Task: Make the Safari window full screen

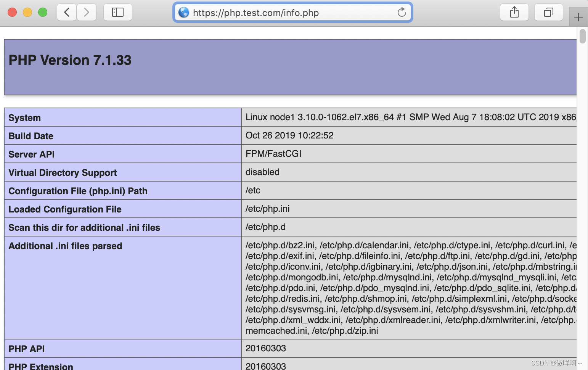Action: [43, 12]
